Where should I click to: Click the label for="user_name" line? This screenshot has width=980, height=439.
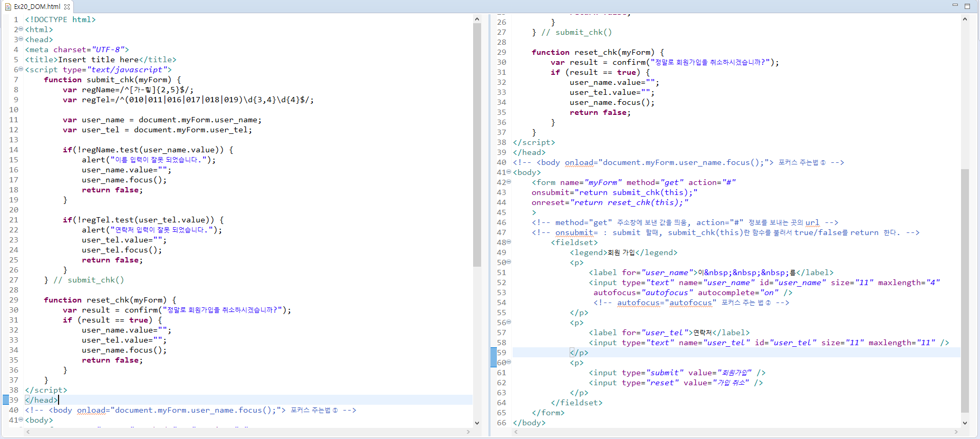[x=711, y=272]
